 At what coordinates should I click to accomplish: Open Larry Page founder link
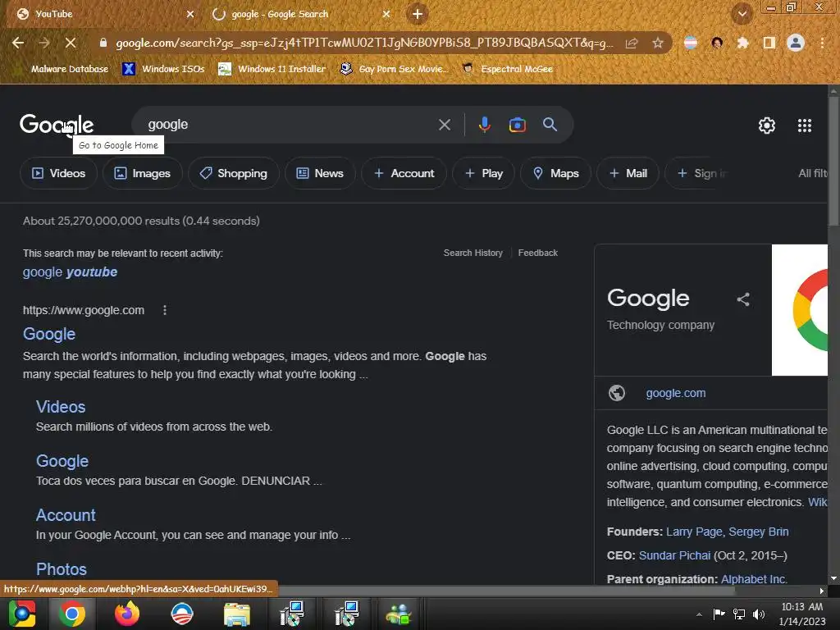click(x=694, y=532)
